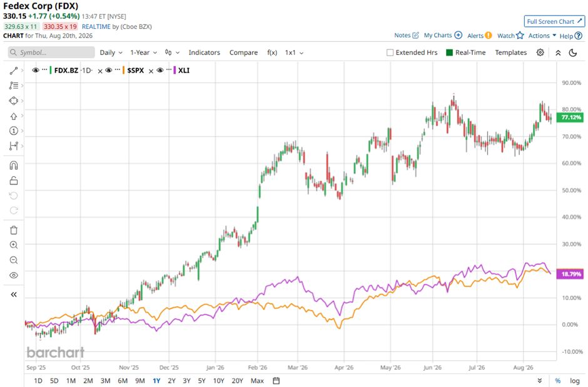The image size is (588, 387).
Task: Toggle the lock drawings padlock
Action: tap(14, 181)
